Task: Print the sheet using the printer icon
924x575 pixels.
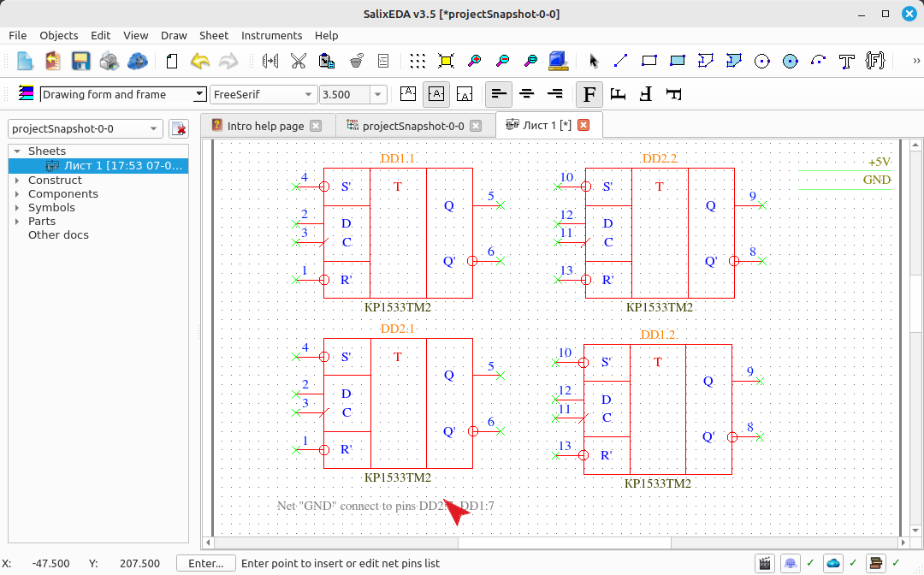Action: pos(109,61)
